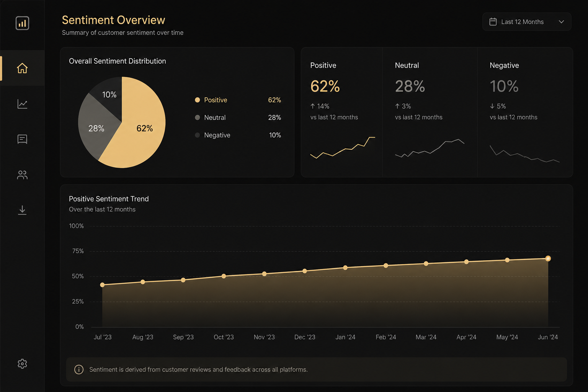Select the highlighted Jun '24 data point
The height and width of the screenshot is (392, 588).
[x=548, y=258]
